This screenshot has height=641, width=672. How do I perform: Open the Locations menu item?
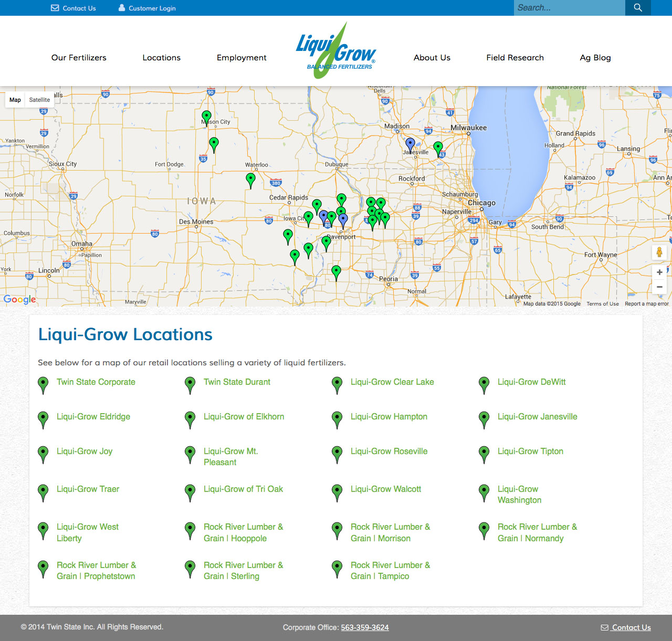[x=162, y=58]
